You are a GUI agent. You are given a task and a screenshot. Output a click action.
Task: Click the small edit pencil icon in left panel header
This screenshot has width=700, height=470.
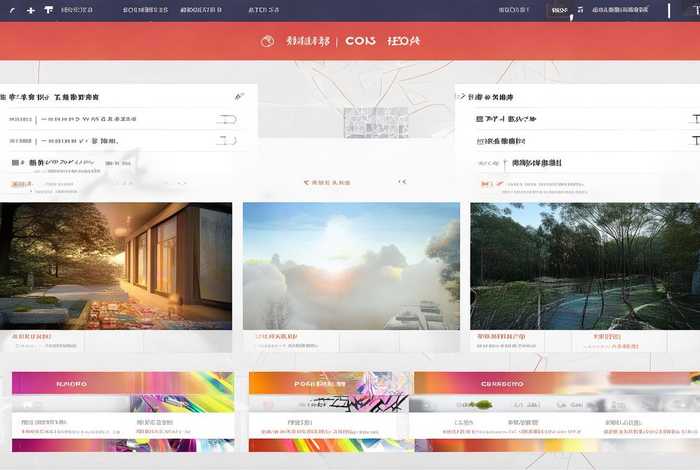pos(239,96)
